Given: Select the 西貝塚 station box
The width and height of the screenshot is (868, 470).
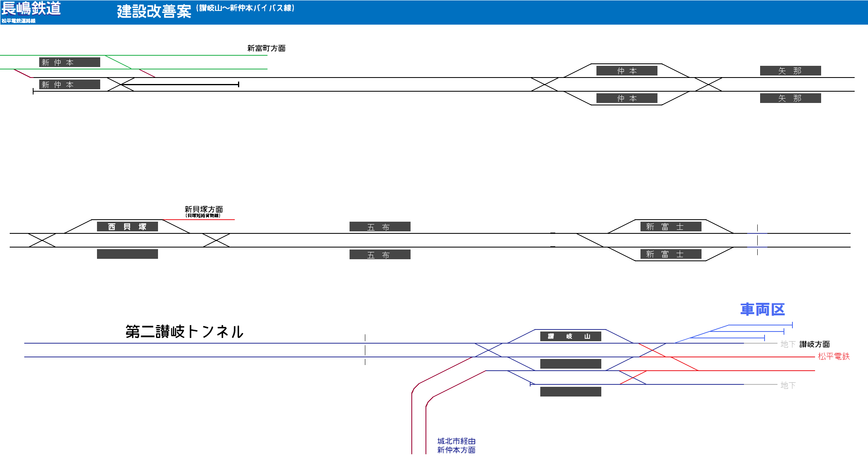Looking at the screenshot, I should pos(127,227).
